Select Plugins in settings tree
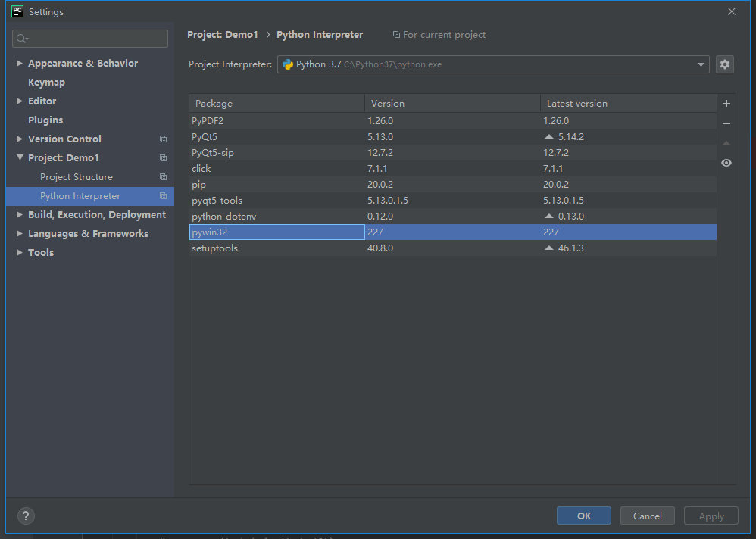 point(45,120)
